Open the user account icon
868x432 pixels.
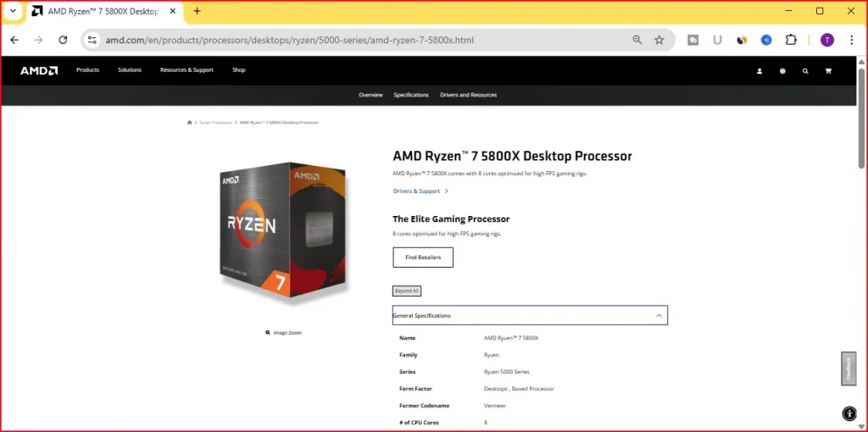pos(759,71)
